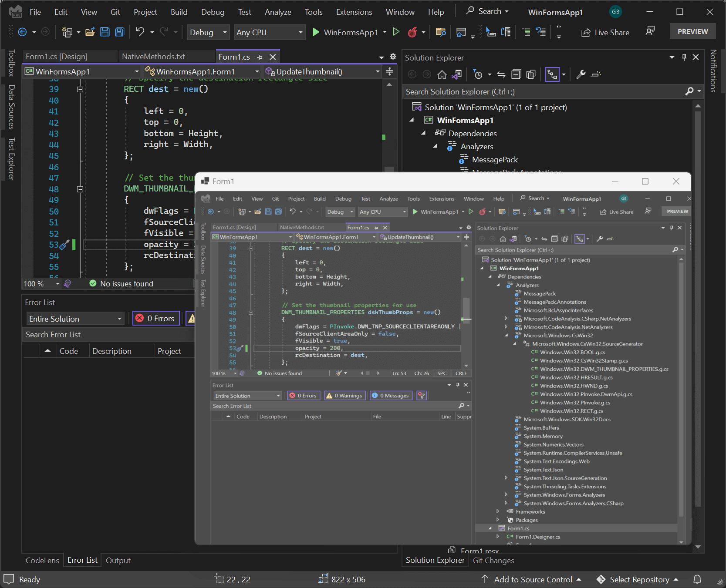
Task: Switch to the NativeMethods.txt tab
Action: 153,57
